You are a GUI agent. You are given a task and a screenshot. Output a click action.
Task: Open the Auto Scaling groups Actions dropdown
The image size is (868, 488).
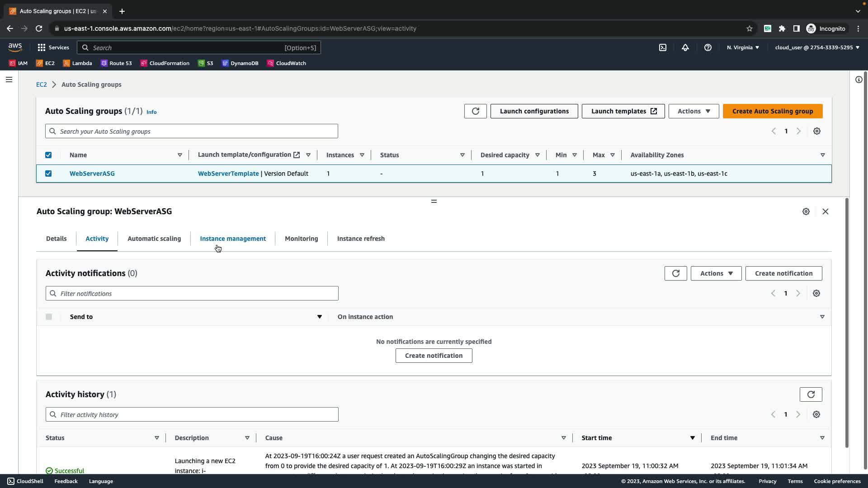(693, 111)
